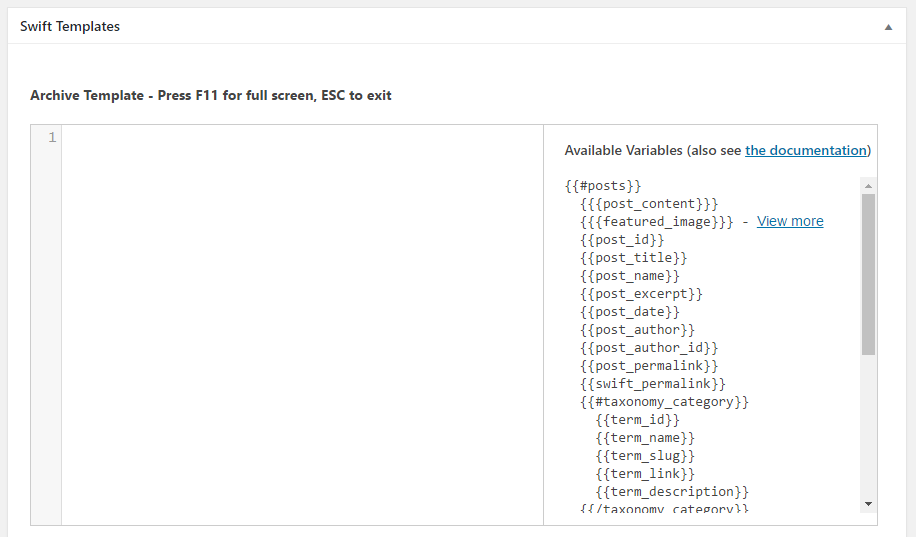The height and width of the screenshot is (537, 916).
Task: Click the {{#taxonomy_category}} variable
Action: [x=664, y=402]
